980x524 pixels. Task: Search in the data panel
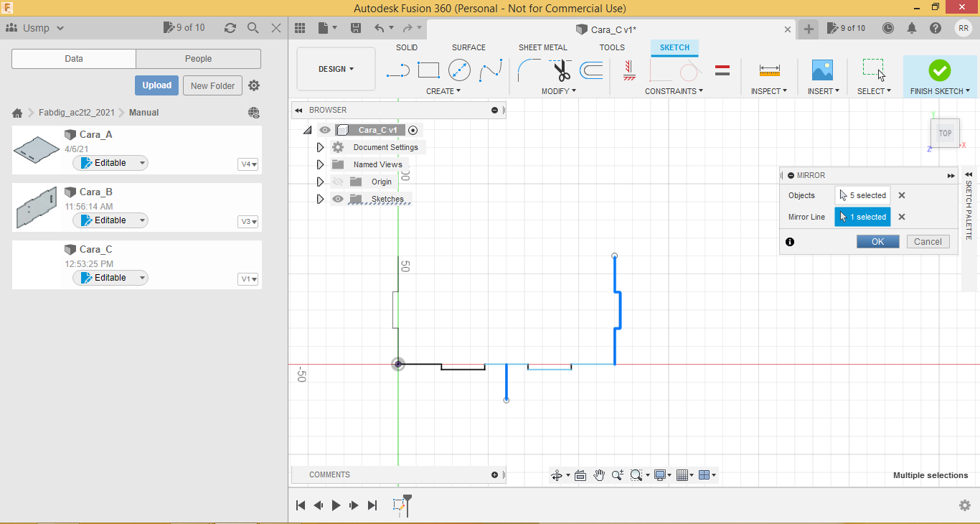tap(253, 28)
